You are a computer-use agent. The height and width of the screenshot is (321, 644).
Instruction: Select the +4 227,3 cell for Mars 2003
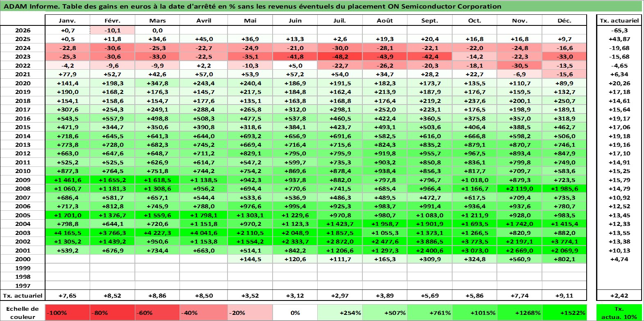pos(157,233)
